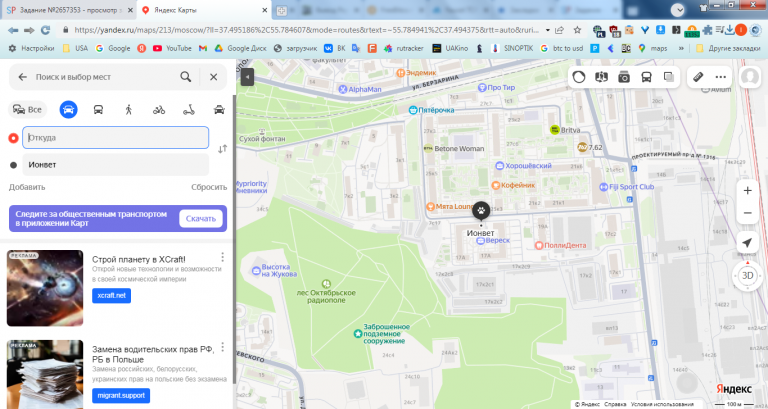The image size is (768, 409).
Task: Zoom out the map with minus
Action: click(x=747, y=213)
